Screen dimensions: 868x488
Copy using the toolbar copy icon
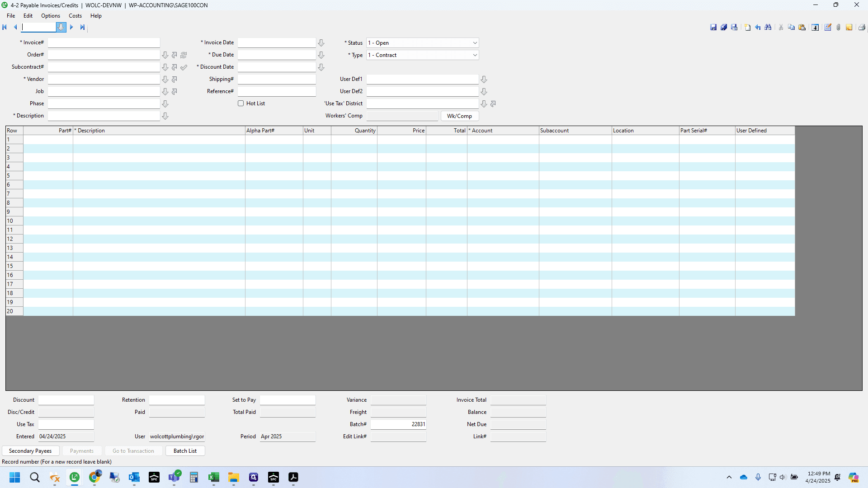coord(792,28)
